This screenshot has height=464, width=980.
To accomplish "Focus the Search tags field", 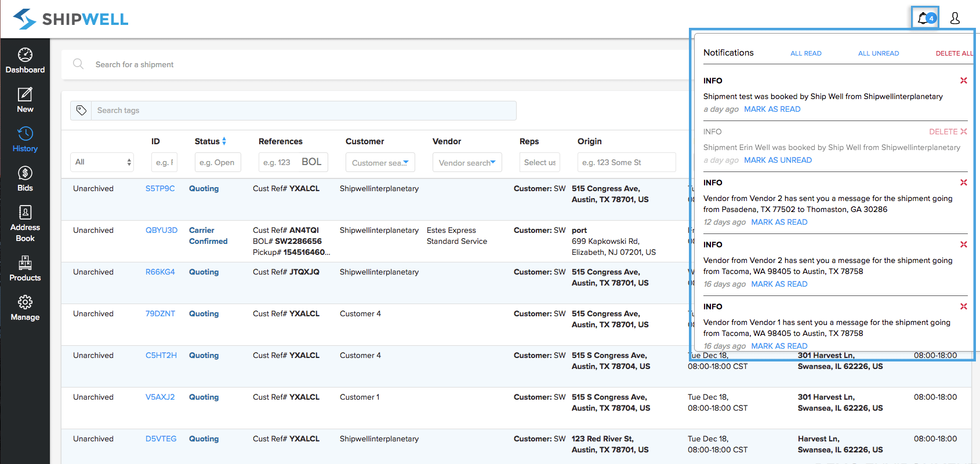I will click(x=304, y=110).
